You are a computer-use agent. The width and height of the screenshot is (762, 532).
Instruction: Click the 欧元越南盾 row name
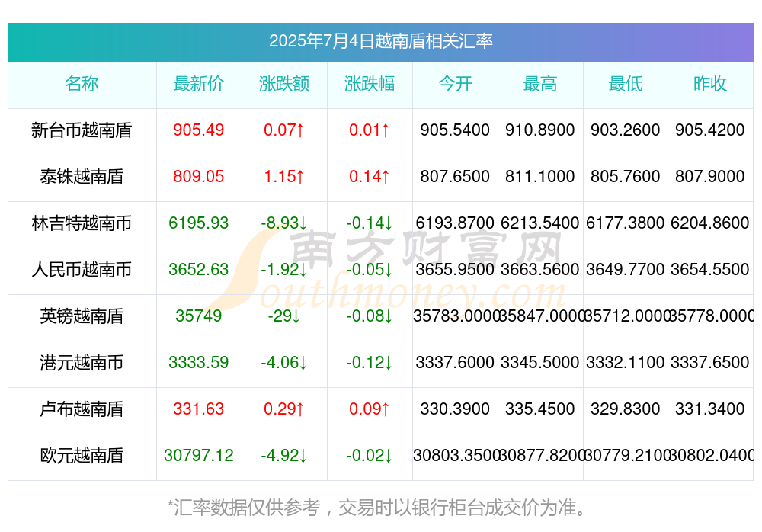pyautogui.click(x=82, y=456)
